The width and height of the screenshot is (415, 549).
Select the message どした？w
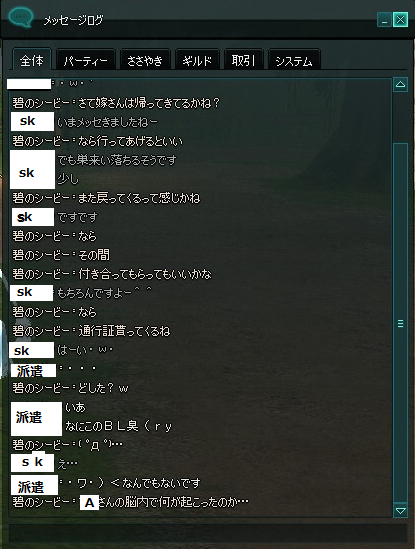(x=103, y=388)
